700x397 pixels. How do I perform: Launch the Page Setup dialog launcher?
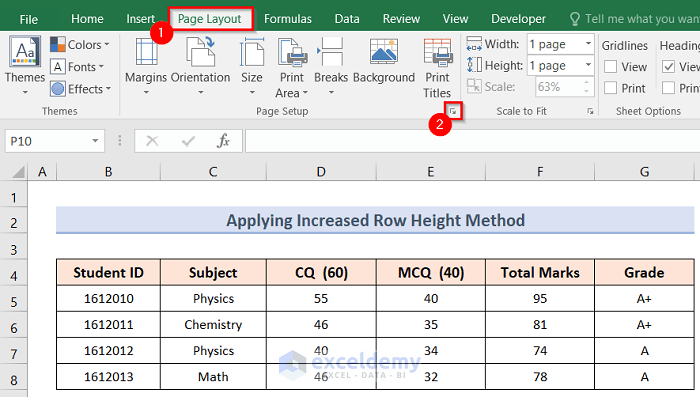pos(453,111)
